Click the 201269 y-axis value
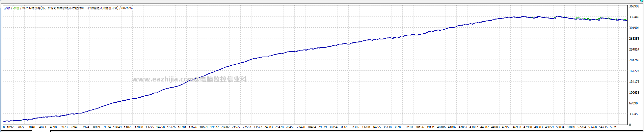 (634, 60)
